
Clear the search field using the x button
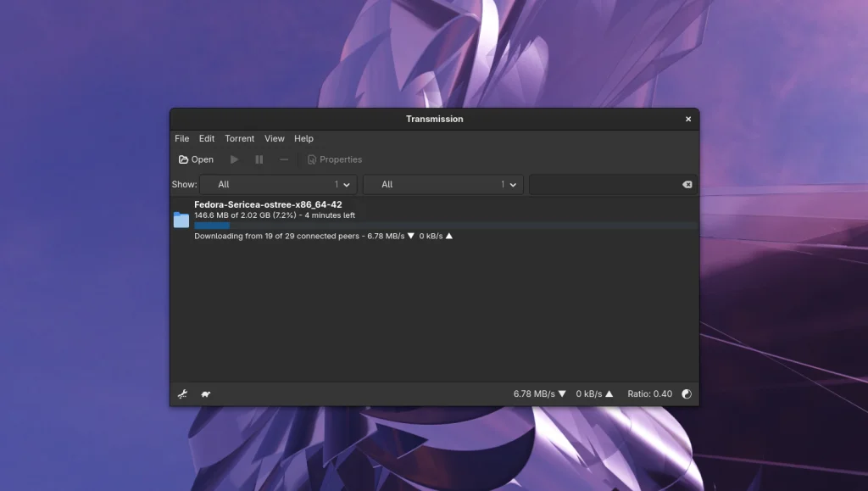tap(687, 184)
